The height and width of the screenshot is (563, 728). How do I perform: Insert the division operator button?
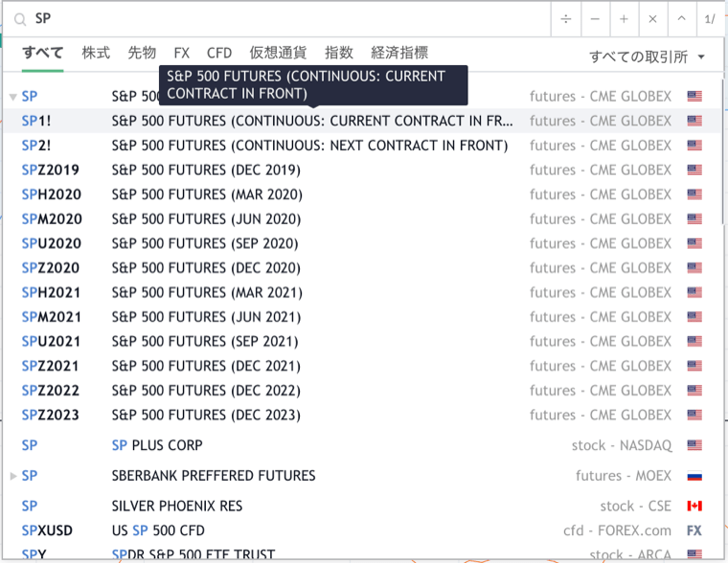(x=565, y=19)
